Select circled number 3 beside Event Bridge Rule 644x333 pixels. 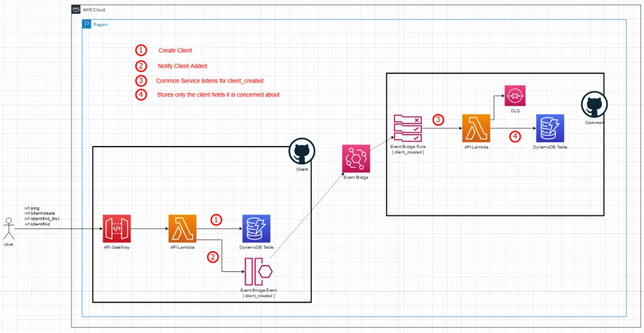[x=438, y=118]
